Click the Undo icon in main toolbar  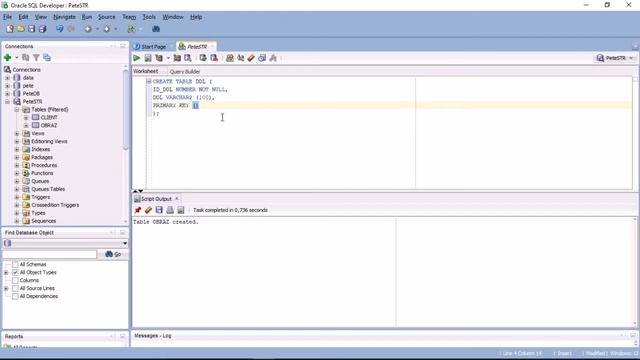60,29
